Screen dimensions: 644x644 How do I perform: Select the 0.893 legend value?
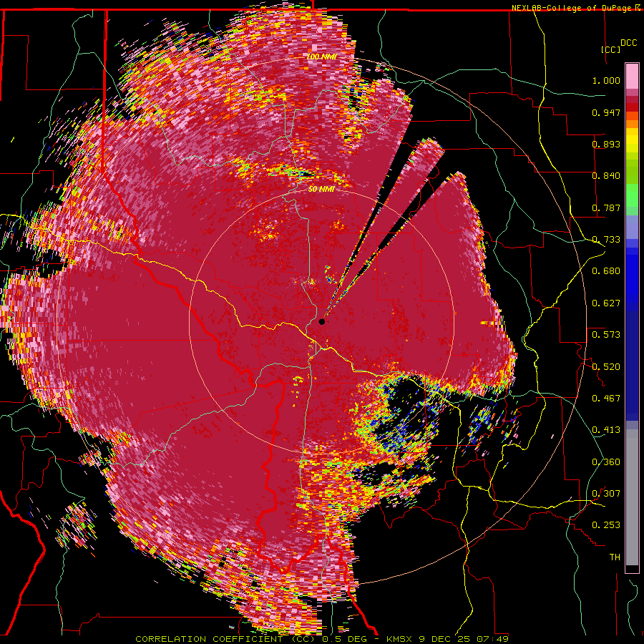606,144
